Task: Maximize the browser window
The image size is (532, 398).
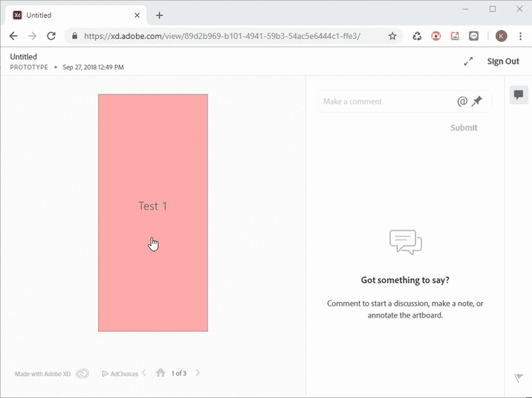Action: click(493, 10)
